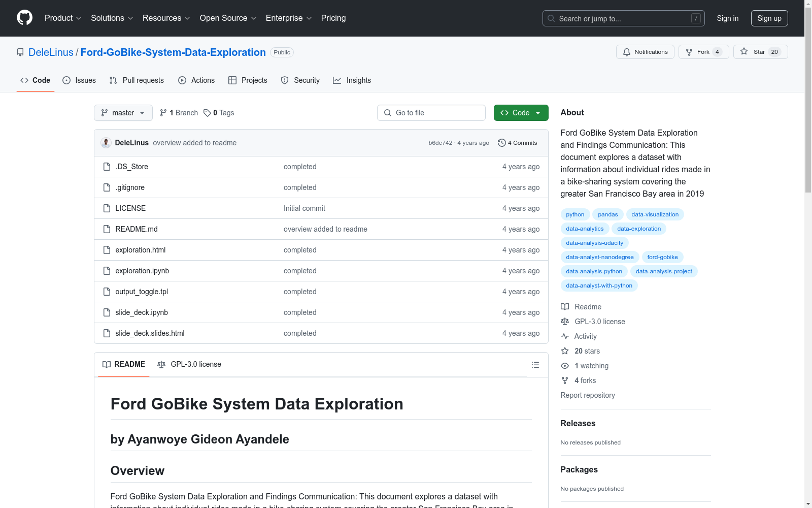Open the green Code dropdown
This screenshot has width=812, height=508.
click(x=521, y=113)
